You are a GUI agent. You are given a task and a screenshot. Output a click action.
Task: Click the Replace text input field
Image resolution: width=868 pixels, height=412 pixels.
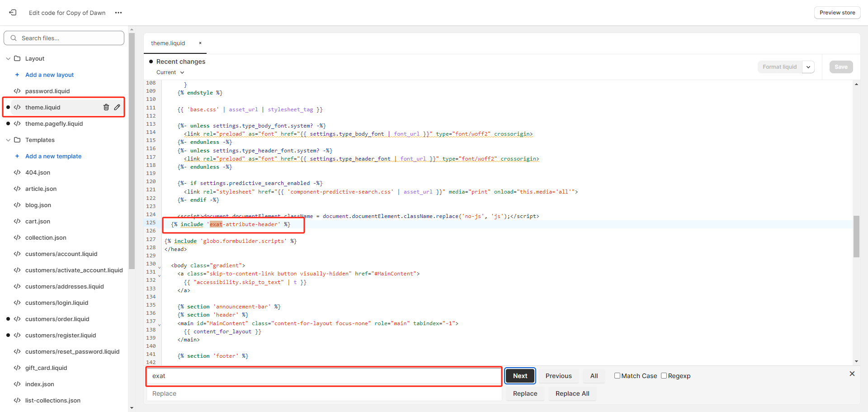[324, 393]
